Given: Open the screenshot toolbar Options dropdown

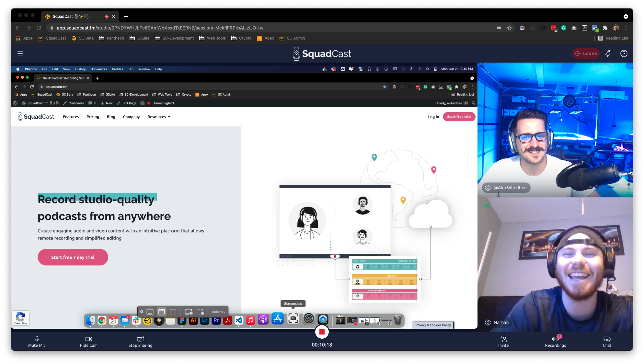Looking at the screenshot, I should (218, 311).
